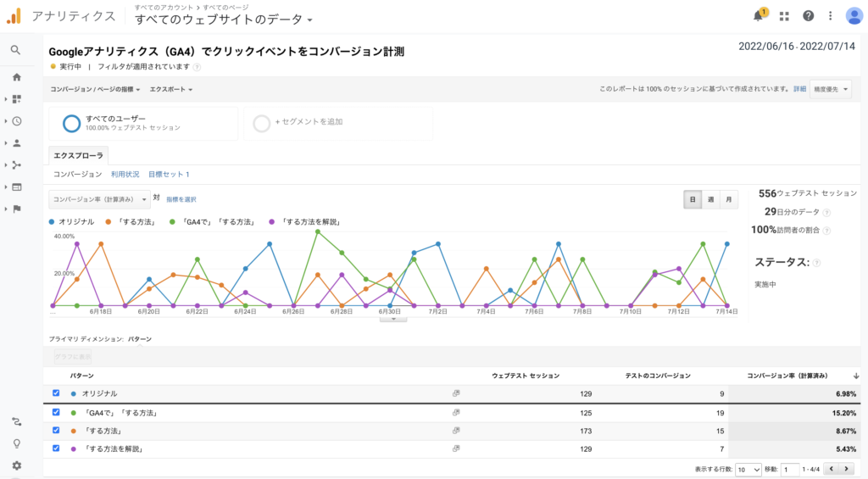The image size is (868, 479).
Task: Open Conversions flag icon in sidebar
Action: (17, 209)
